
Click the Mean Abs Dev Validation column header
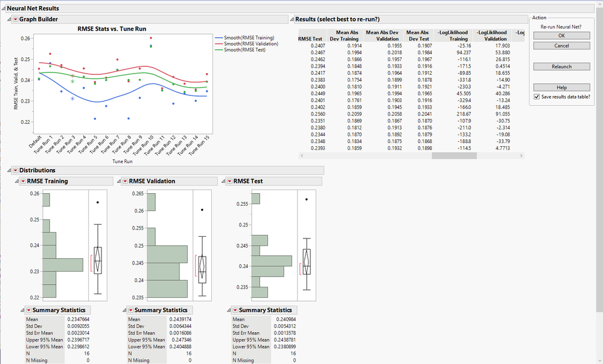point(382,36)
